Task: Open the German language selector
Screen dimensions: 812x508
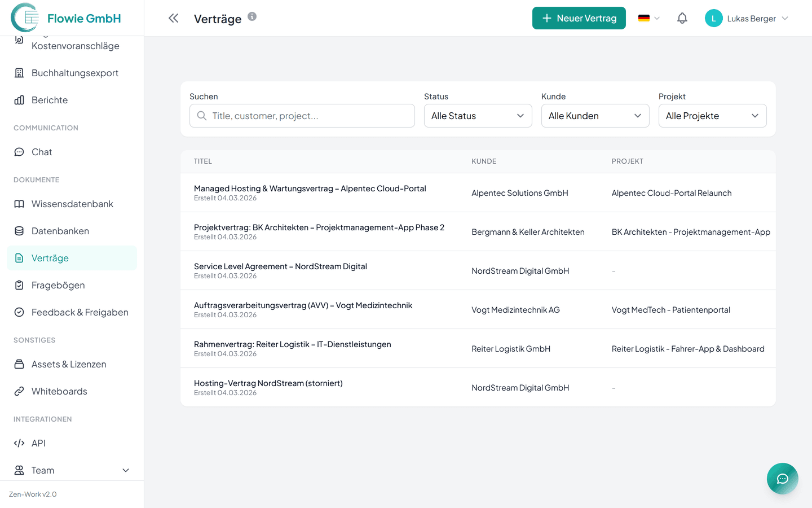Action: pyautogui.click(x=648, y=18)
